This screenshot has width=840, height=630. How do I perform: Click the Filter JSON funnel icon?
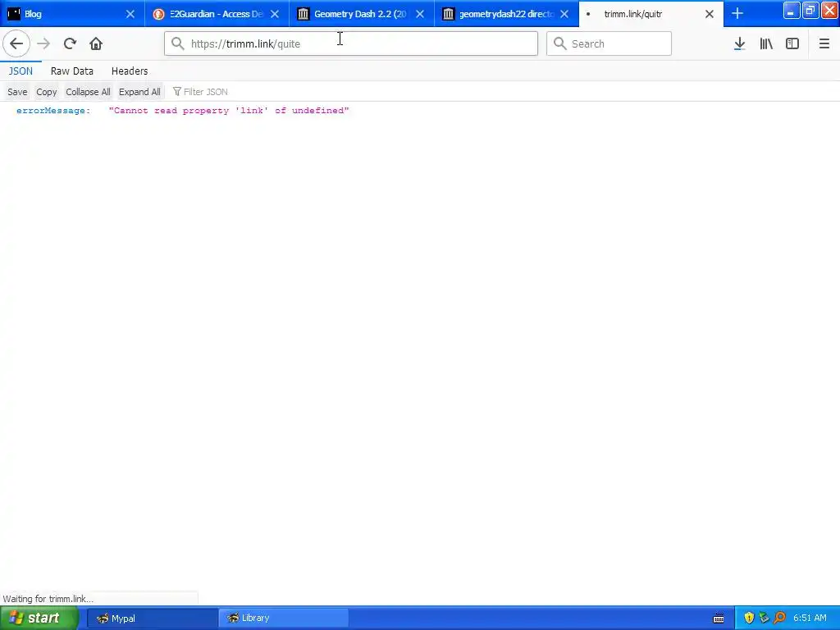pos(177,92)
